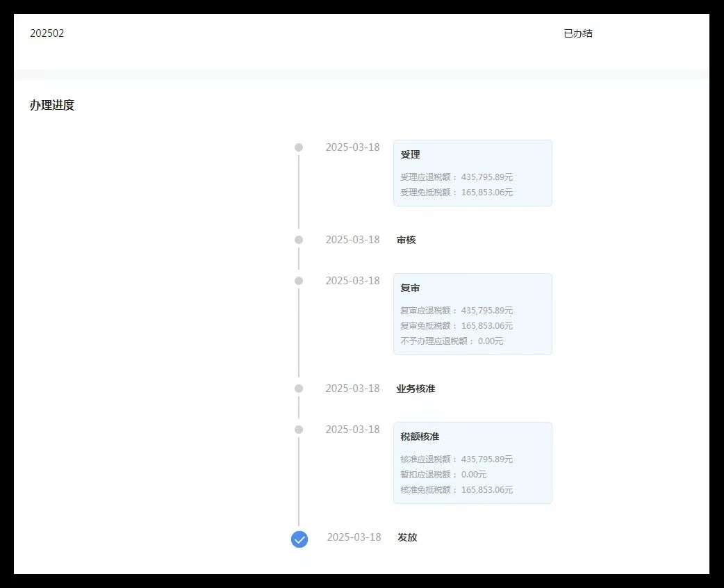
Task: Click the blue checkmark icon beside 发放
Action: click(x=299, y=539)
